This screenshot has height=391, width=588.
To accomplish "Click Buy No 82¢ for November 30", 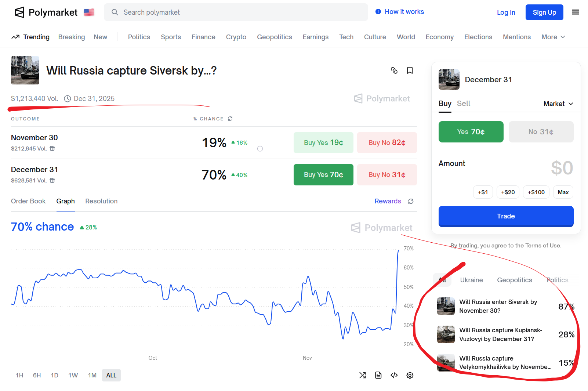I will click(x=387, y=143).
